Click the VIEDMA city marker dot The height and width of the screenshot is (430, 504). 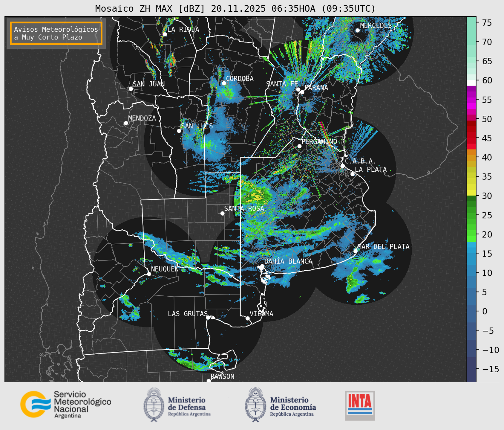pos(248,318)
